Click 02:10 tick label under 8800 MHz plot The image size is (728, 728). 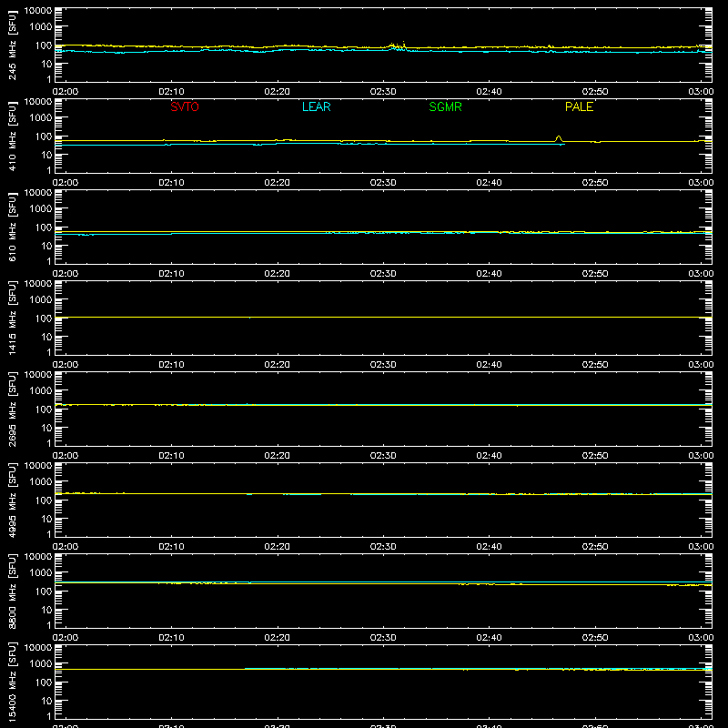(x=171, y=638)
